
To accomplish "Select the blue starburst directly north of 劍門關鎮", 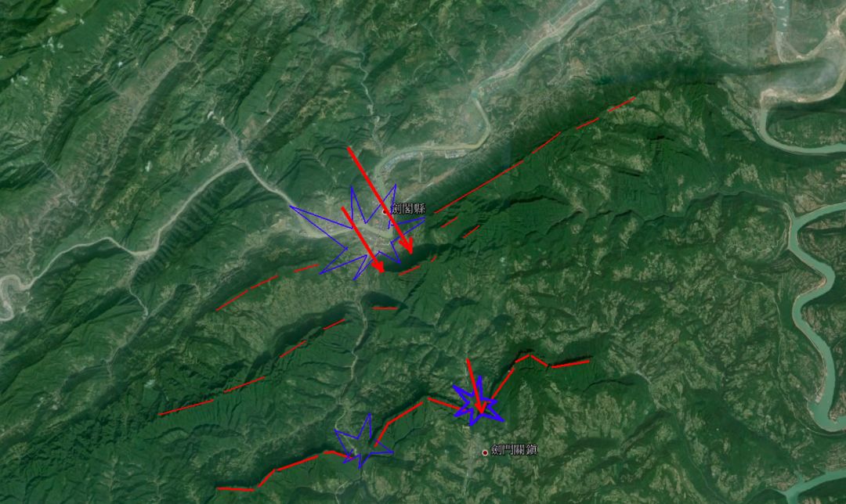I will [x=477, y=402].
